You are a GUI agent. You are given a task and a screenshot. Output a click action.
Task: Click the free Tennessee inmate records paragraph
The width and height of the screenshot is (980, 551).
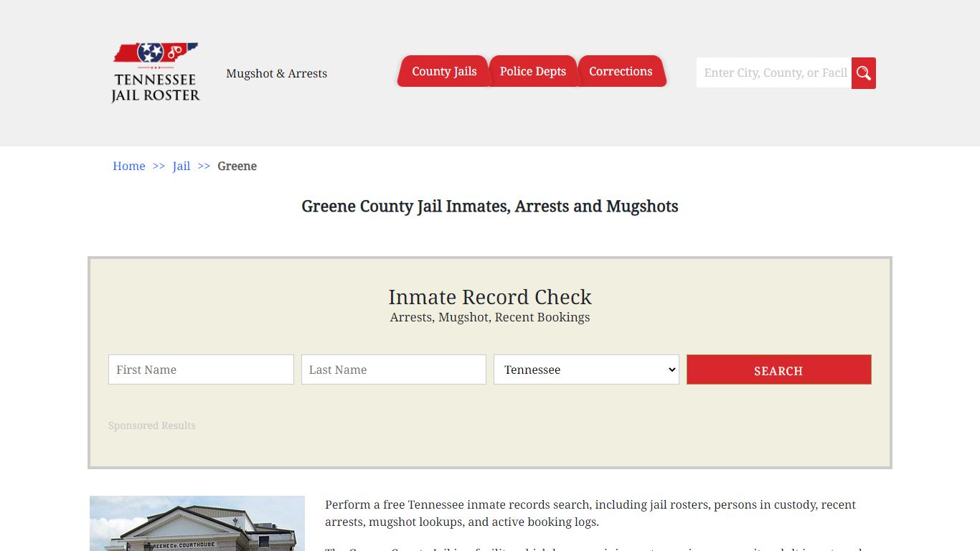pos(590,513)
